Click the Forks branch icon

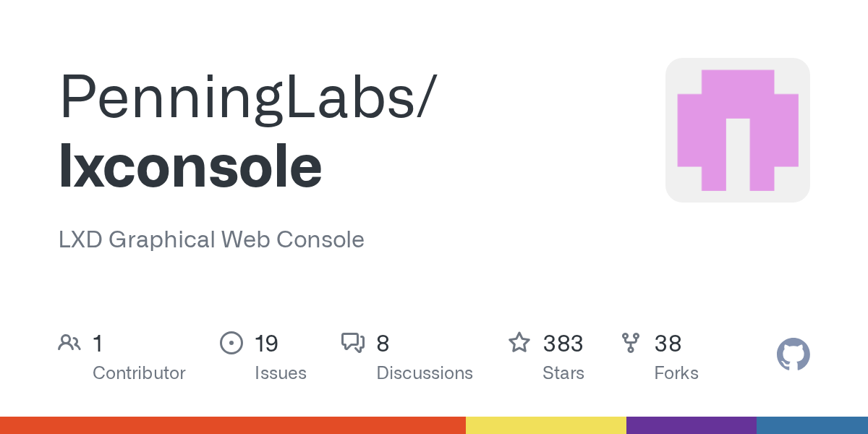[631, 343]
